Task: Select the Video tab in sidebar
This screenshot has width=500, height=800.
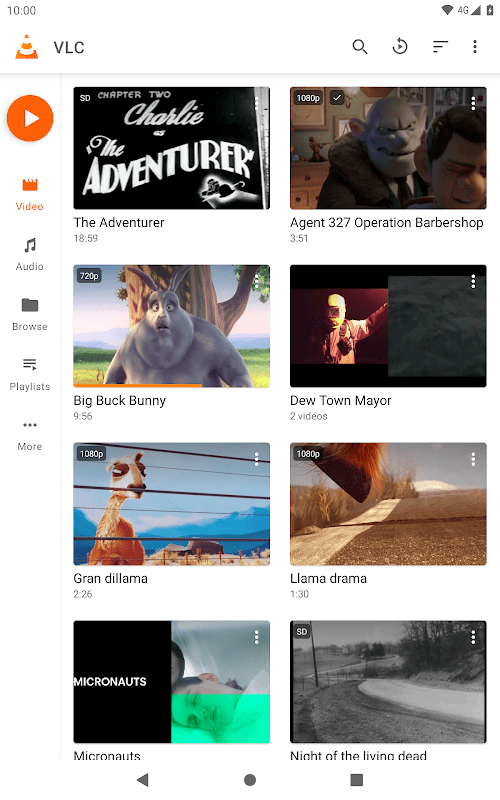Action: pos(30,195)
